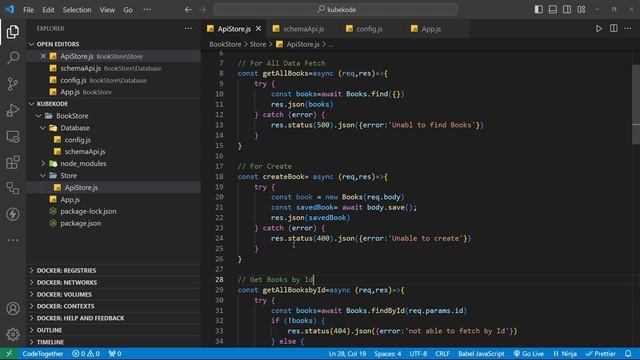
Task: Expand Docker: Networks section
Action: coord(114,282)
